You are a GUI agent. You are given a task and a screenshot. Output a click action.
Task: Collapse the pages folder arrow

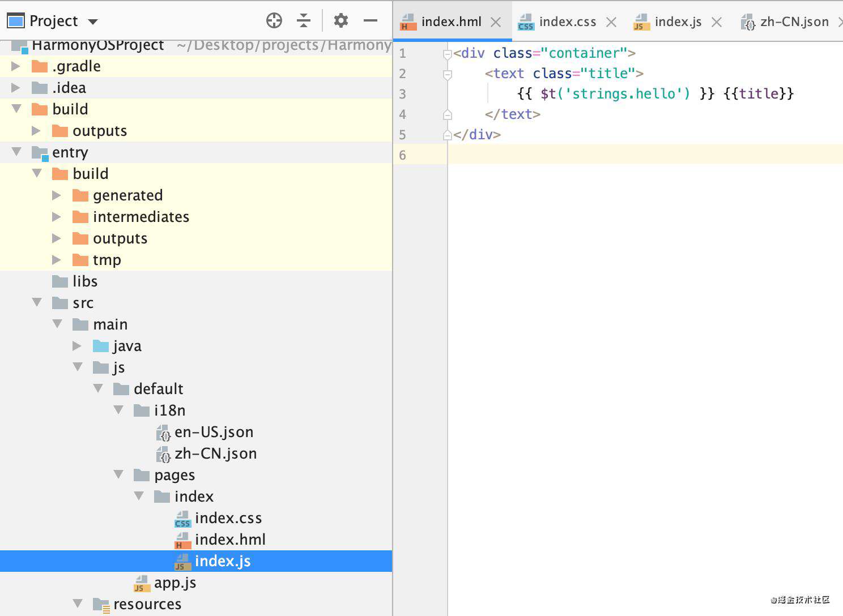[118, 474]
